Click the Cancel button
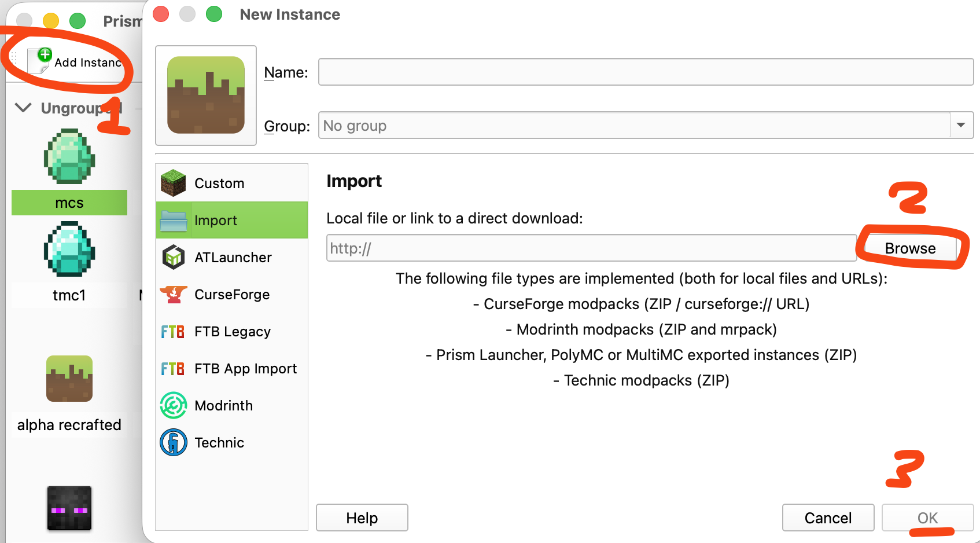The image size is (980, 543). [828, 518]
